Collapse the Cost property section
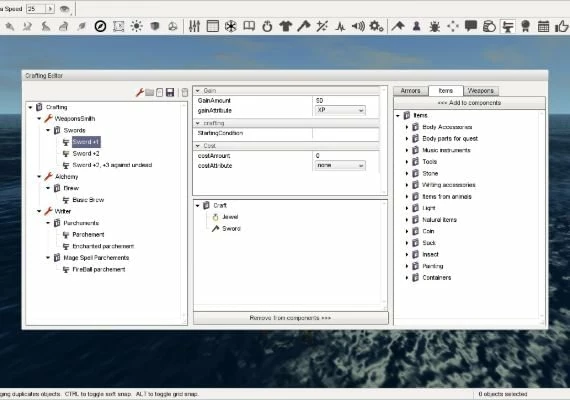Viewport: 570px width, 400px height. [198, 146]
